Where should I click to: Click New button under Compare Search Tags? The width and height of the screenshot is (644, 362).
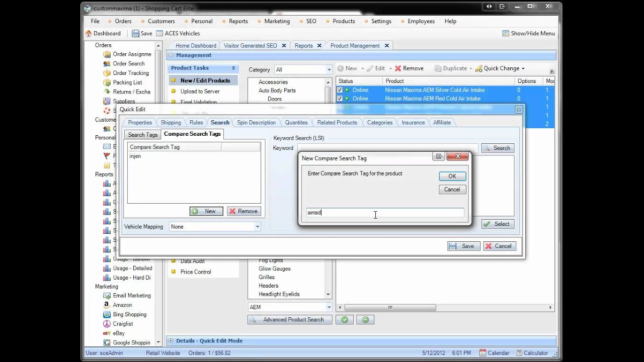tap(206, 211)
